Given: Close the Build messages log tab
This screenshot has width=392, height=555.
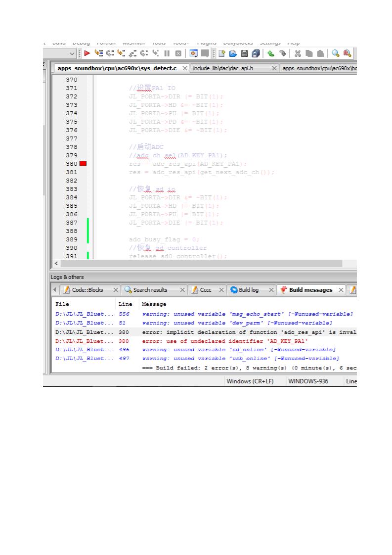Looking at the screenshot, I should tap(341, 290).
